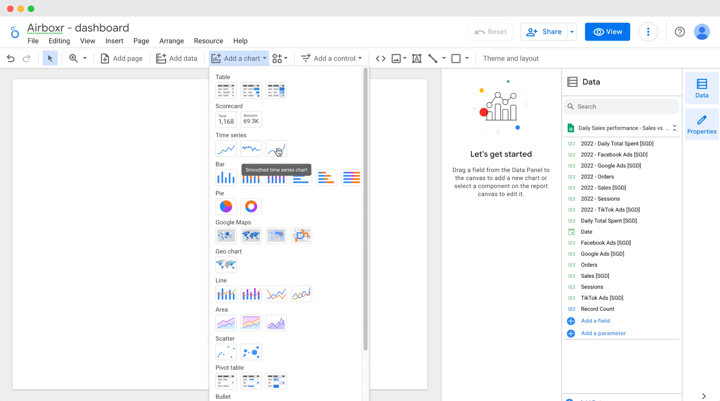The width and height of the screenshot is (720, 401).
Task: Select the basic Time series chart
Action: tap(226, 149)
